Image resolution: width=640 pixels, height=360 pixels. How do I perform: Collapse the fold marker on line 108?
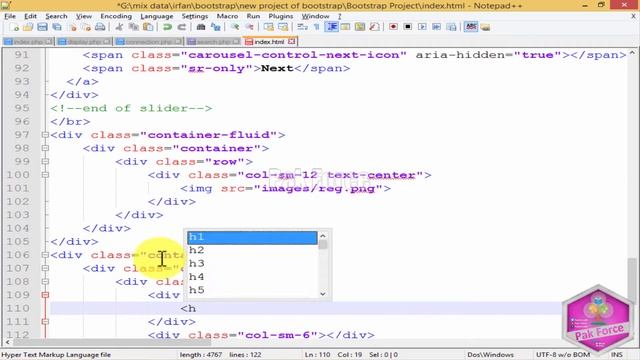45,282
